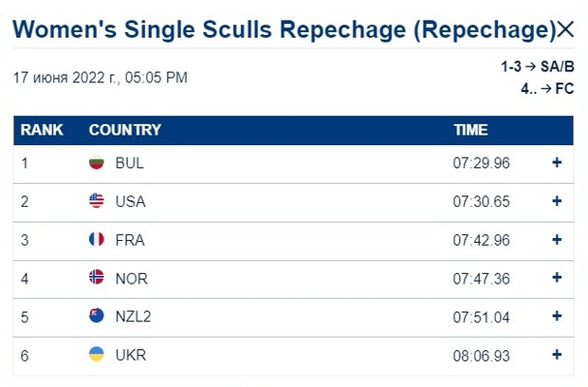Click the Bulgaria flag icon
Image resolution: width=588 pixels, height=387 pixels.
tap(97, 162)
